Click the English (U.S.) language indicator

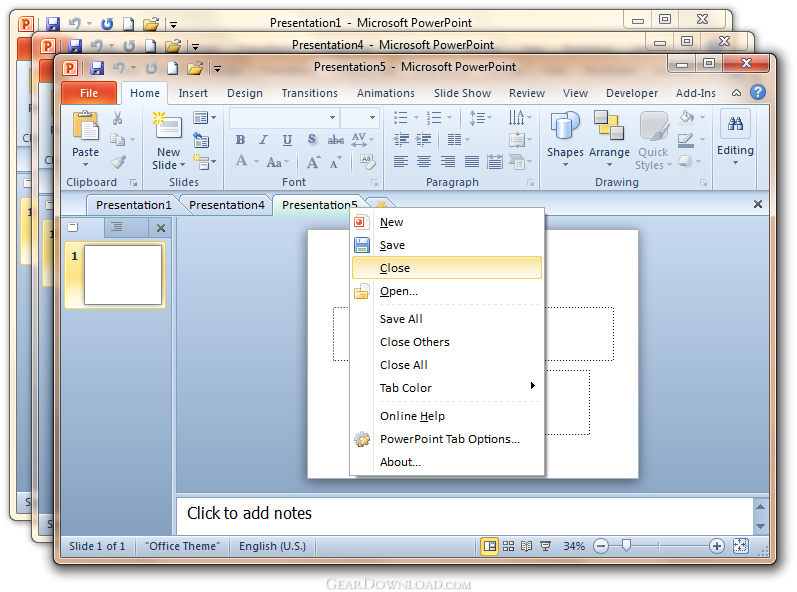(x=272, y=546)
